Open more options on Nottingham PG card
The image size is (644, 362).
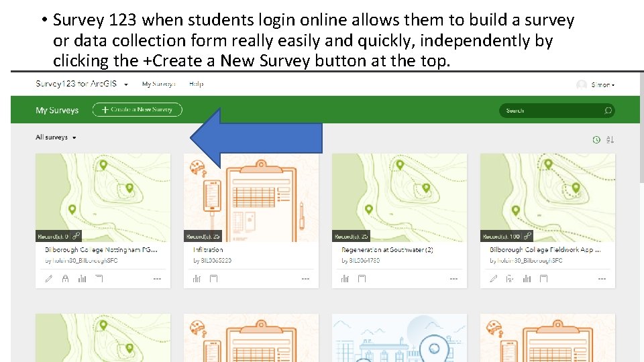(x=157, y=279)
